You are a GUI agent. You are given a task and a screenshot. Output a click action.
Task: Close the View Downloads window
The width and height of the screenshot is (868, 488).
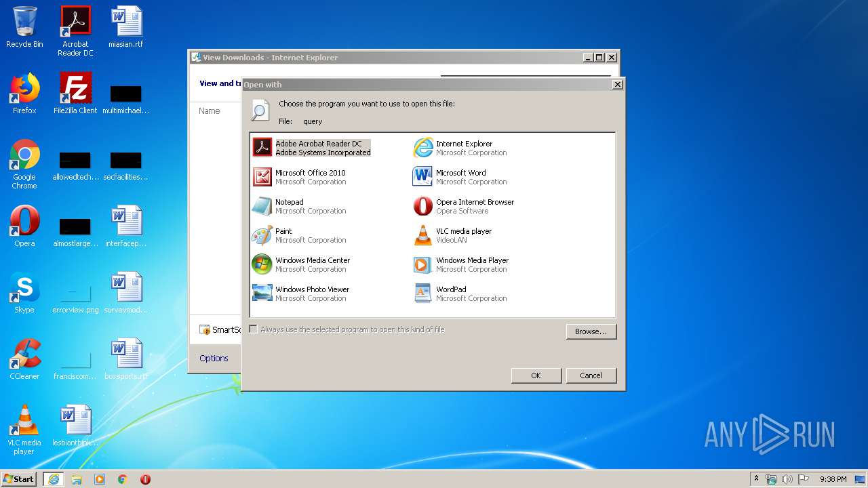611,58
